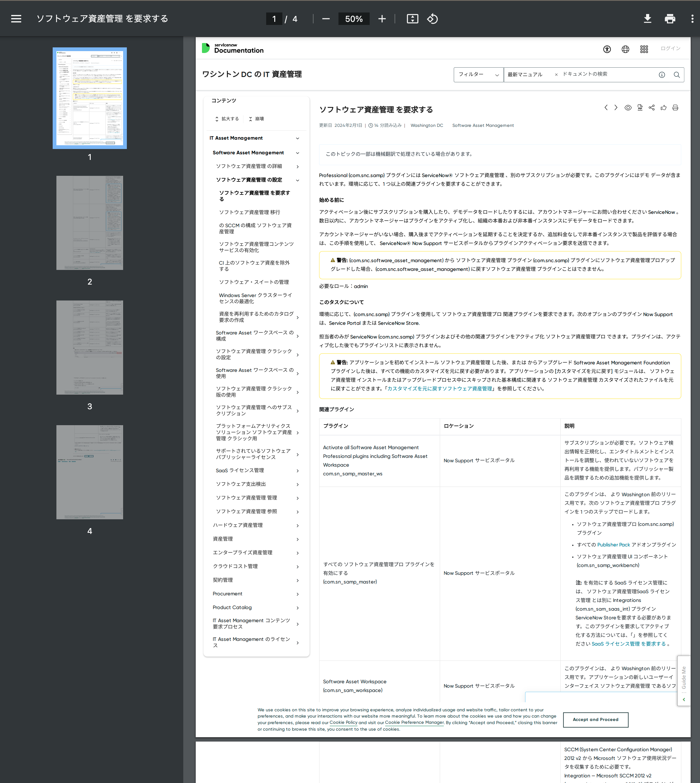The width and height of the screenshot is (700, 783).
Task: Click the Software Asset Management tag link
Action: [483, 125]
